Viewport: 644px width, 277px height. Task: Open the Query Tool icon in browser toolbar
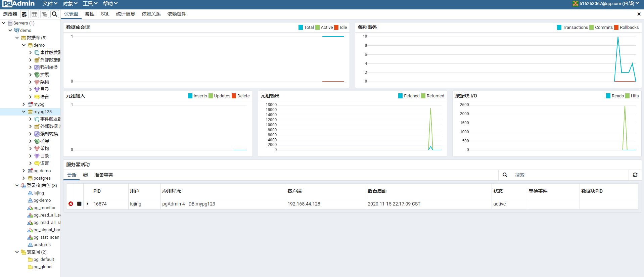[24, 14]
